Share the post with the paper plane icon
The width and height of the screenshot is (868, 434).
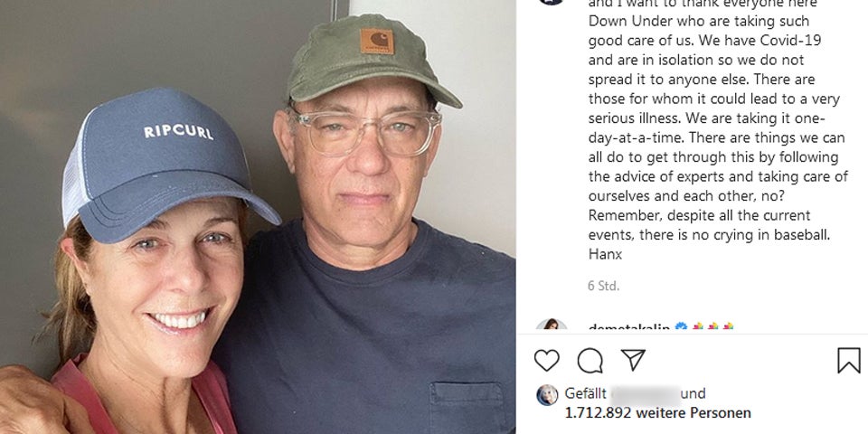633,360
